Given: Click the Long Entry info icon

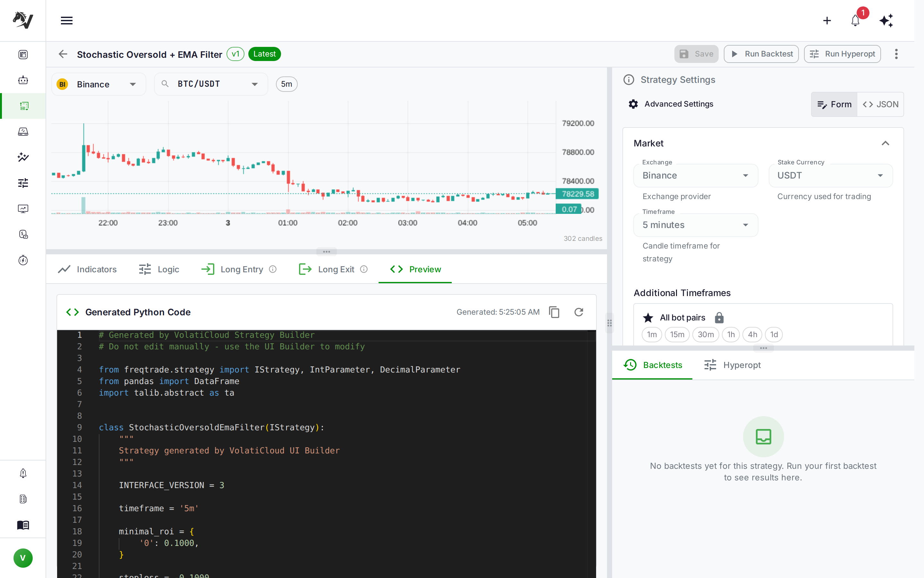Looking at the screenshot, I should [x=273, y=269].
